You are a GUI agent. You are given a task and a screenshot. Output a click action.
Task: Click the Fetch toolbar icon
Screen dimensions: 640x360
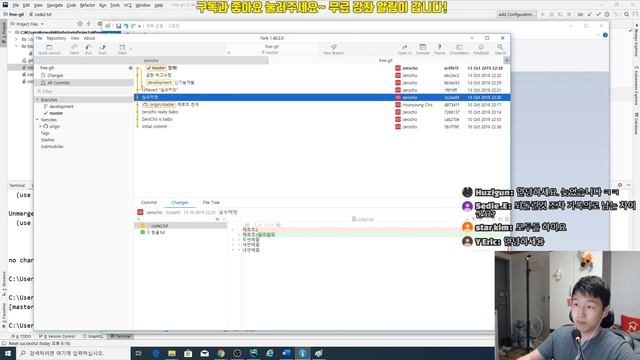coord(74,49)
